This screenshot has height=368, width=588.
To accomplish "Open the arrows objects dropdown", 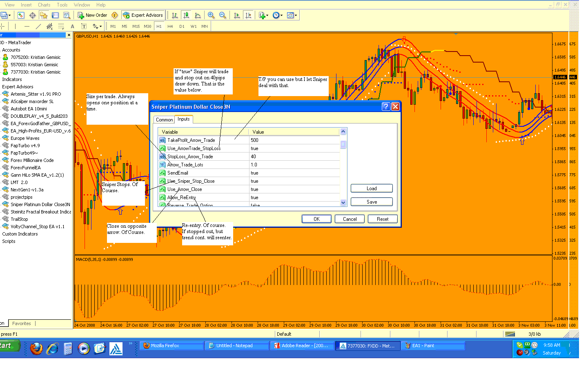I will 97,26.
